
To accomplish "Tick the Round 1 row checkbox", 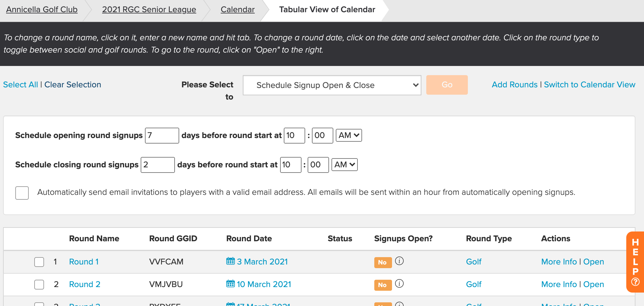I will coord(39,262).
